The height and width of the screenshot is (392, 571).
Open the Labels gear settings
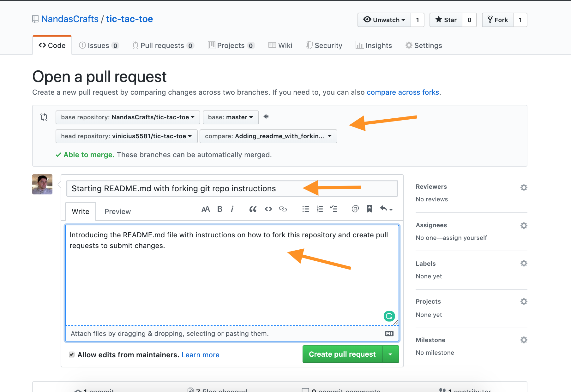tap(524, 263)
